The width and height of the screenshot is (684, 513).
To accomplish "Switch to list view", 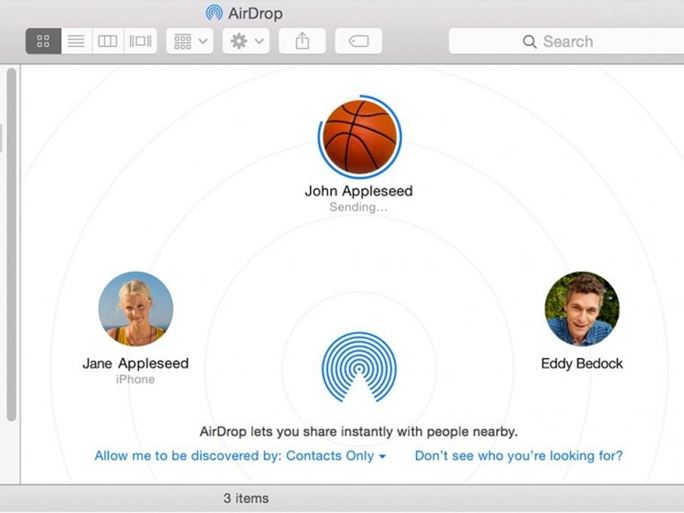I will point(76,41).
